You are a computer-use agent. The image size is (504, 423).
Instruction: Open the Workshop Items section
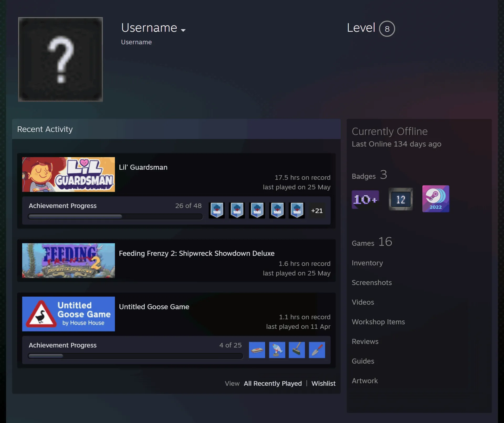coord(378,322)
